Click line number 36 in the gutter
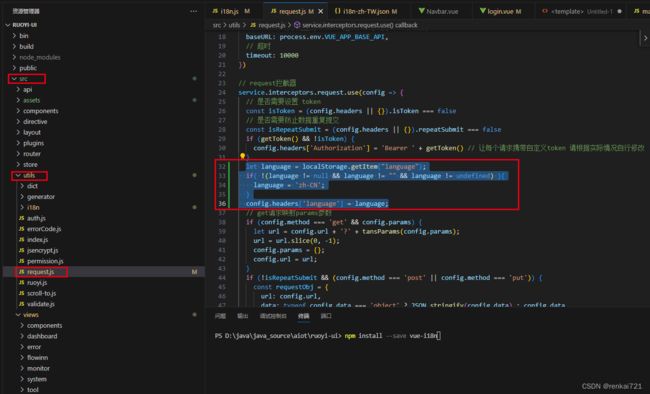Screen dimensions: 650x394 [222, 204]
